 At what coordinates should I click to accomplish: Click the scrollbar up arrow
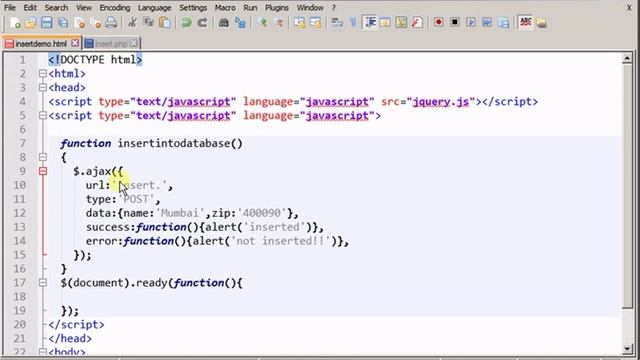(627, 59)
